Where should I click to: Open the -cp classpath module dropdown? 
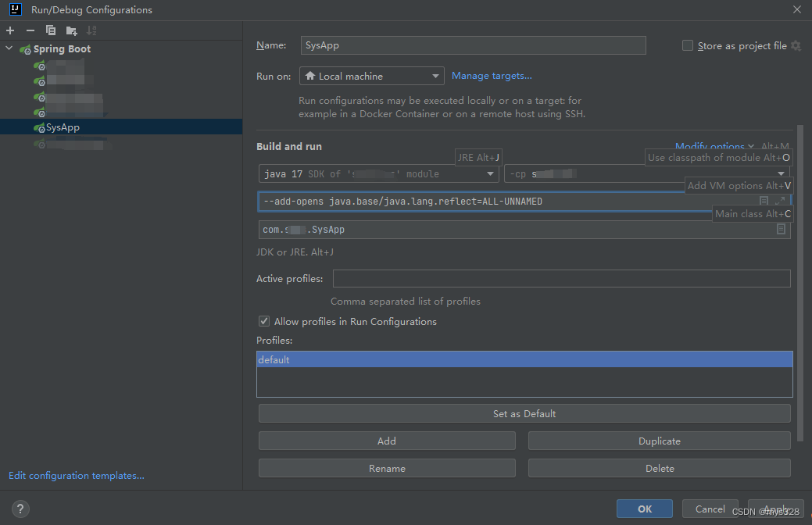coord(647,174)
